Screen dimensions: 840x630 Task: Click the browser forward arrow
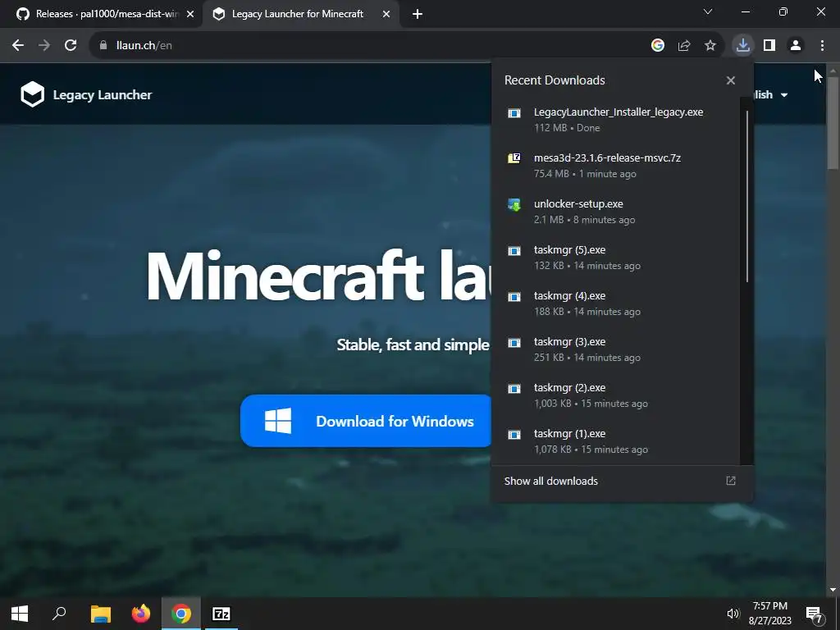[x=44, y=46]
